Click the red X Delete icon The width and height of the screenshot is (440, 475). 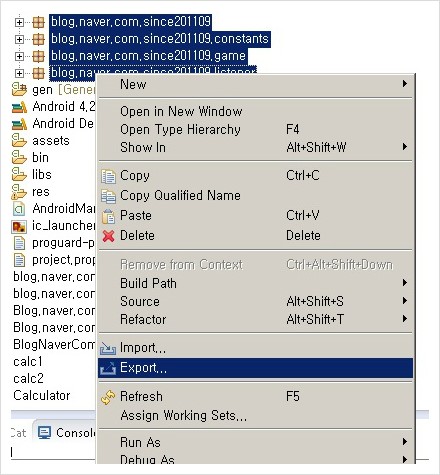108,236
